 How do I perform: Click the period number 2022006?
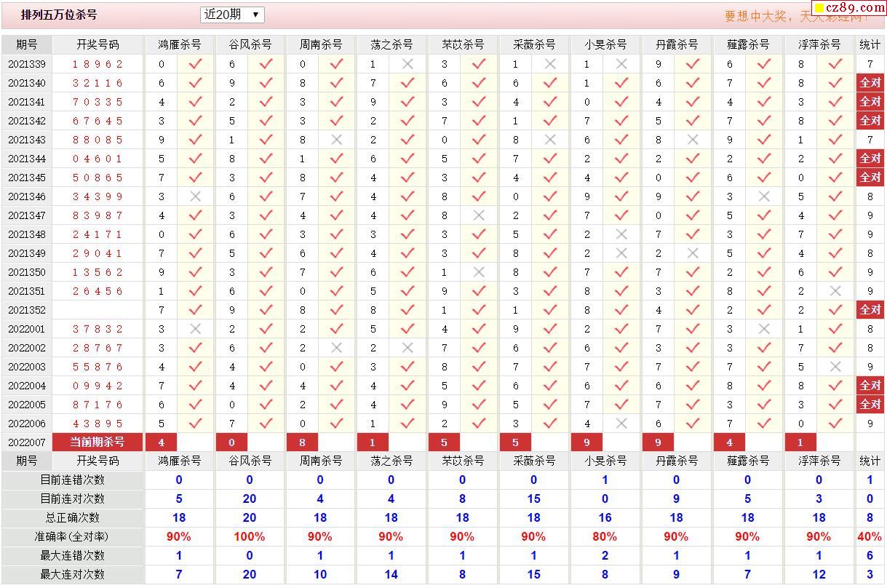pyautogui.click(x=27, y=424)
